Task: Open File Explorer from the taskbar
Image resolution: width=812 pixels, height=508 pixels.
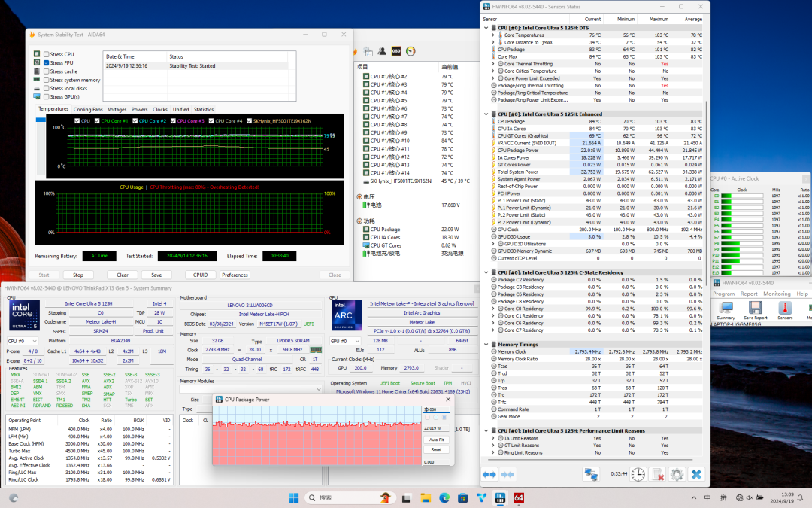Action: [426, 498]
